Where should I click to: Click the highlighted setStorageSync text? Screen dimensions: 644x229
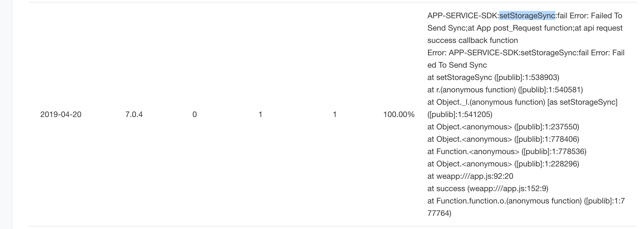coord(527,16)
